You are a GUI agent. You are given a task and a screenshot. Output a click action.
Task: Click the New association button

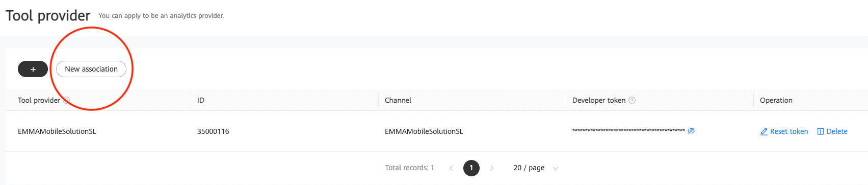pyautogui.click(x=91, y=69)
